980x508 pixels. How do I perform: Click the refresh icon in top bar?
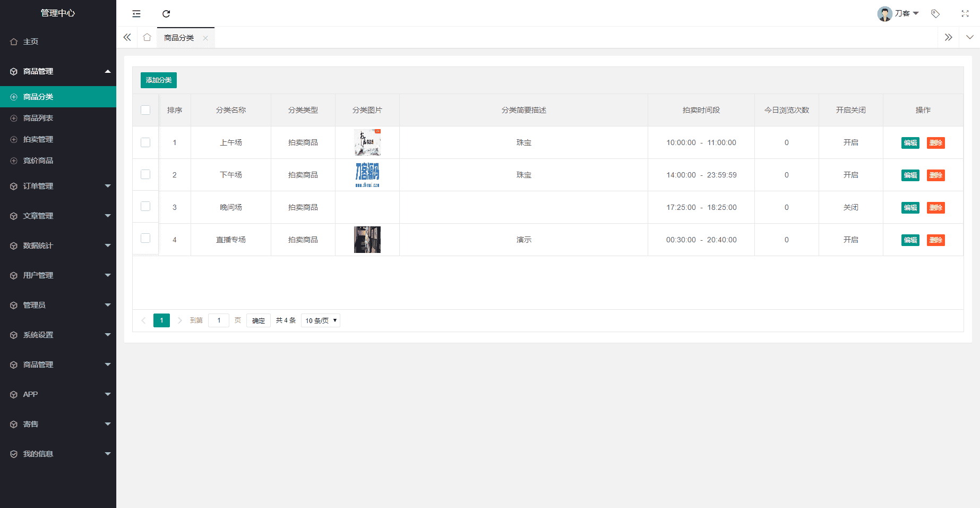[166, 14]
